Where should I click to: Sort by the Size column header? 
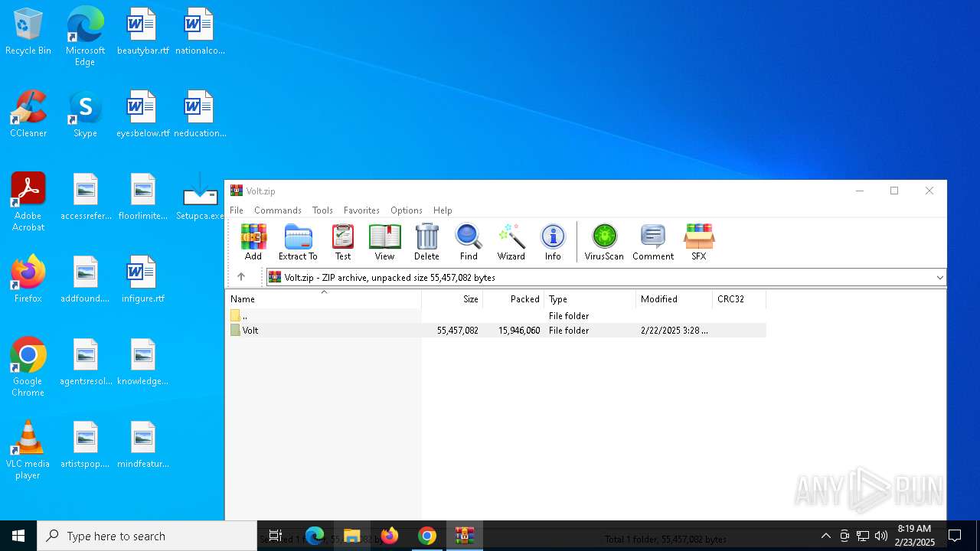coord(452,299)
